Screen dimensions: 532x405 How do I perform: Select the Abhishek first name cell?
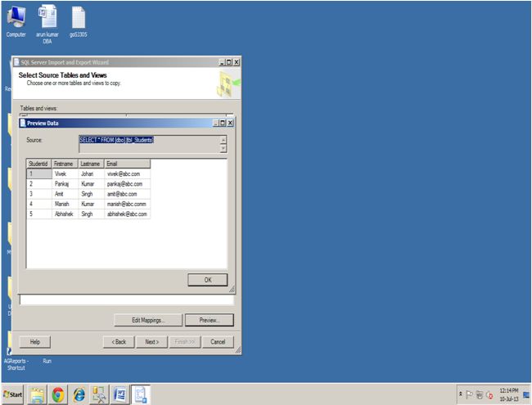[65, 214]
